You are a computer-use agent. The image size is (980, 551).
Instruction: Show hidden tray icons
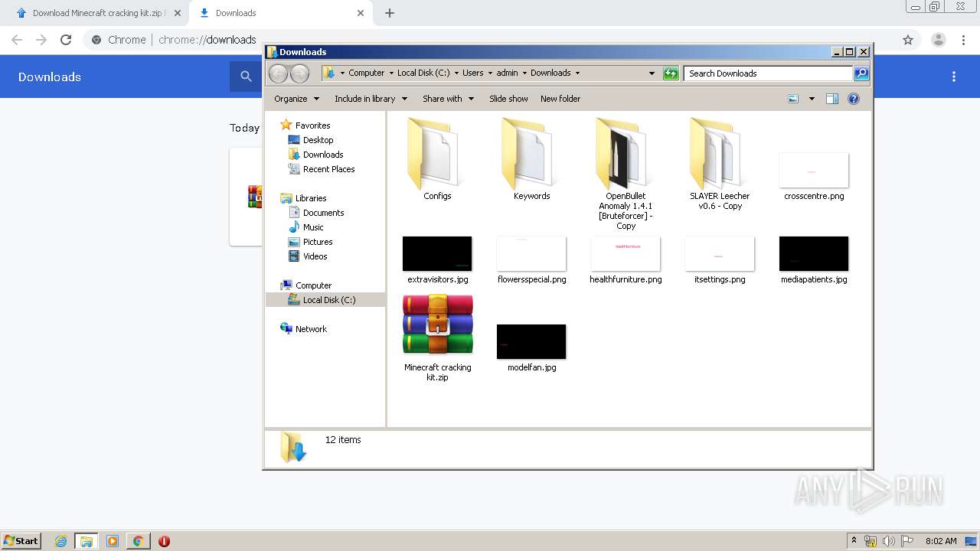click(854, 541)
